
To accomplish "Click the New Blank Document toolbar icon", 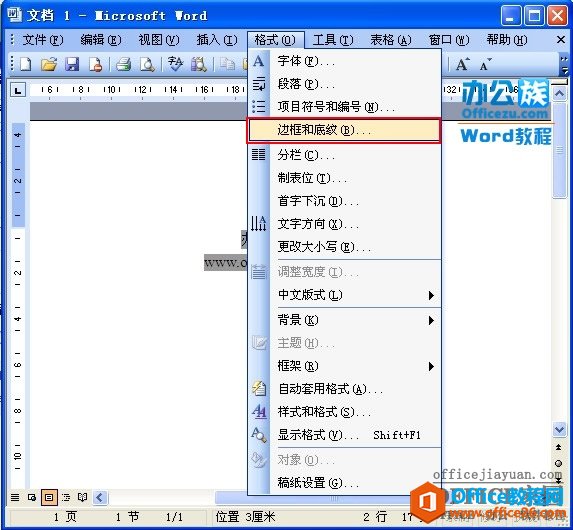I will (26, 64).
